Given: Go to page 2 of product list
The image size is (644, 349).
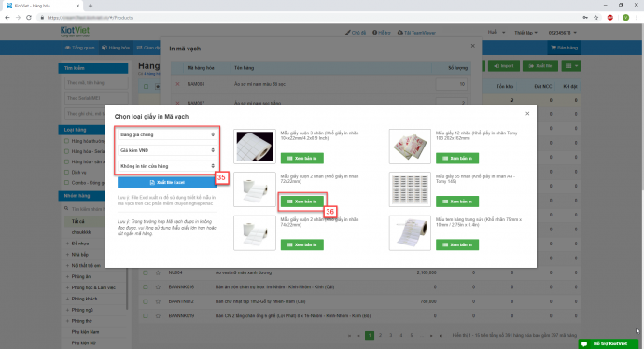Looking at the screenshot, I should (x=380, y=335).
